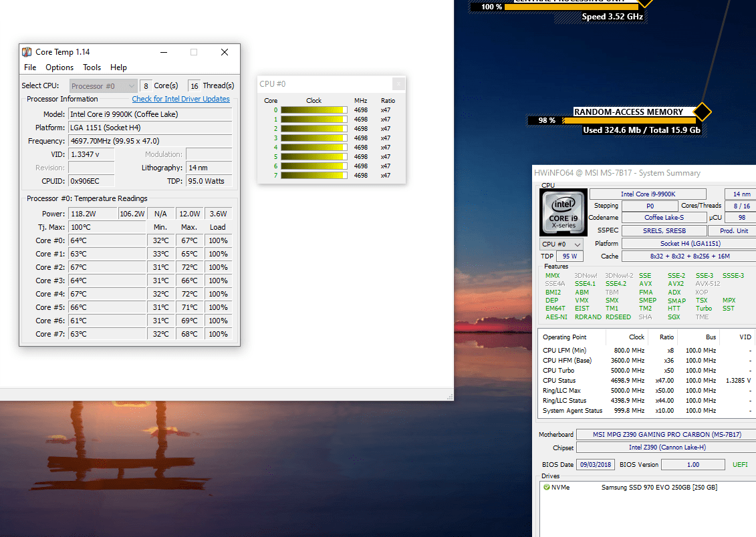Click the Tj. Max value 100°C
This screenshot has width=756, height=537.
pos(106,227)
